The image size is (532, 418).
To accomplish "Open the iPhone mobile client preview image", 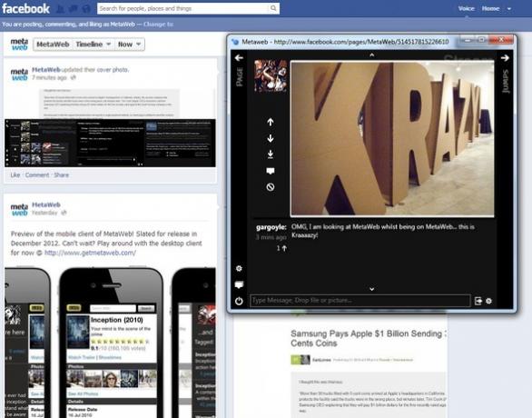I will point(110,343).
